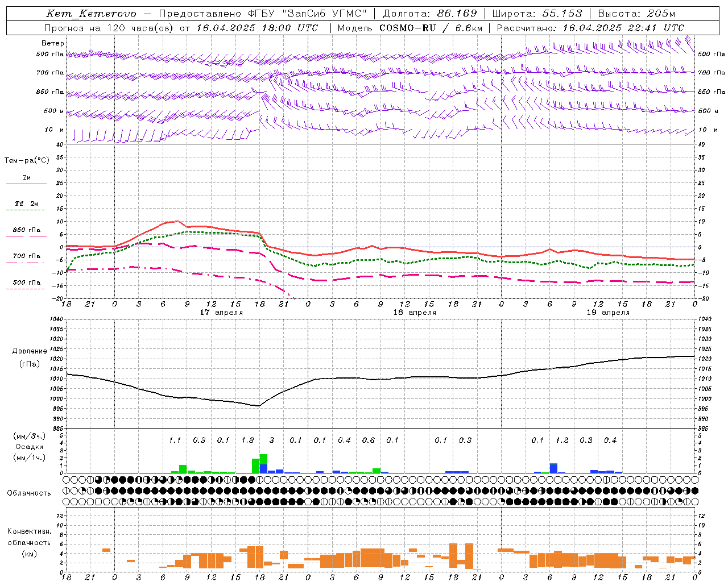Click the 19 апреля date label
This screenshot has width=728, height=582.
tap(608, 313)
